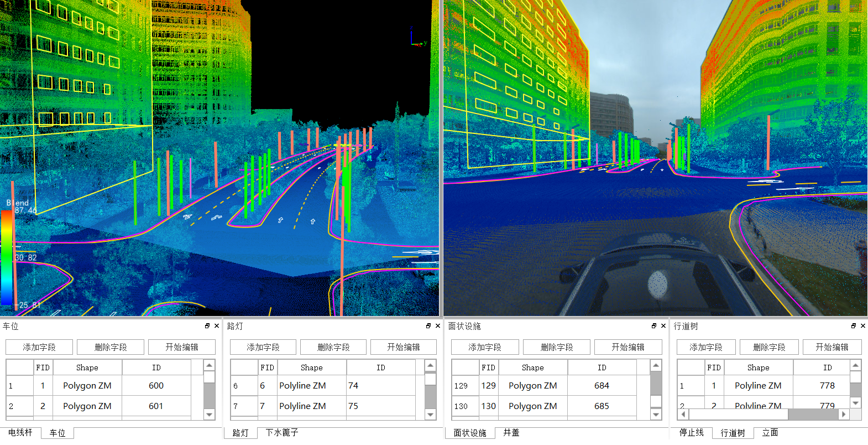
Task: Switch to the 电线杆 tab
Action: coord(20,433)
